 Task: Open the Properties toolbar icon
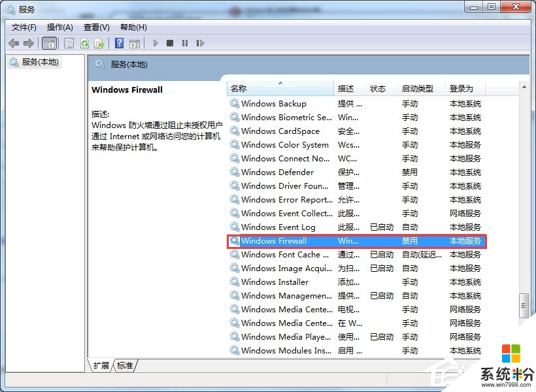[x=69, y=43]
